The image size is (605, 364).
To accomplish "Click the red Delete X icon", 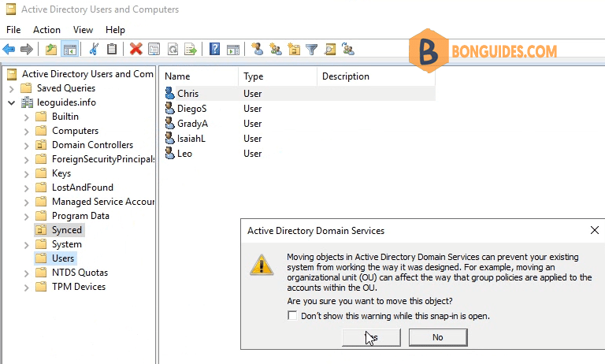I will 135,50.
